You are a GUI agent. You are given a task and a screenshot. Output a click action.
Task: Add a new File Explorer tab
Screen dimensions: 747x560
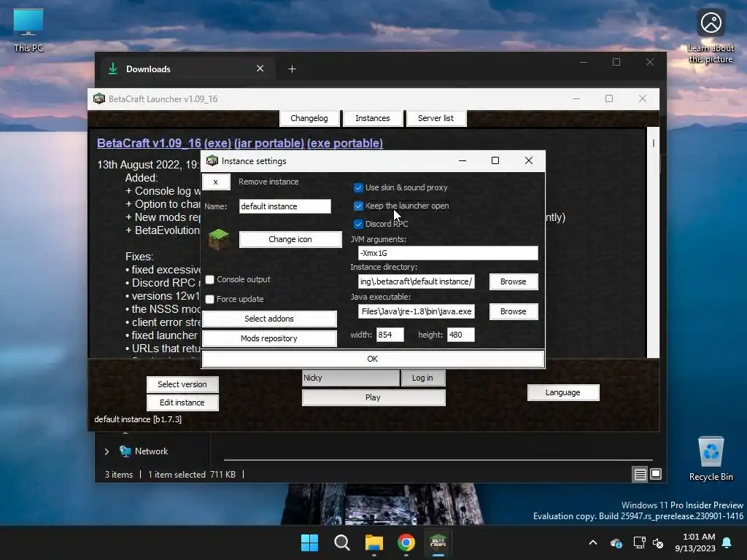pyautogui.click(x=292, y=69)
